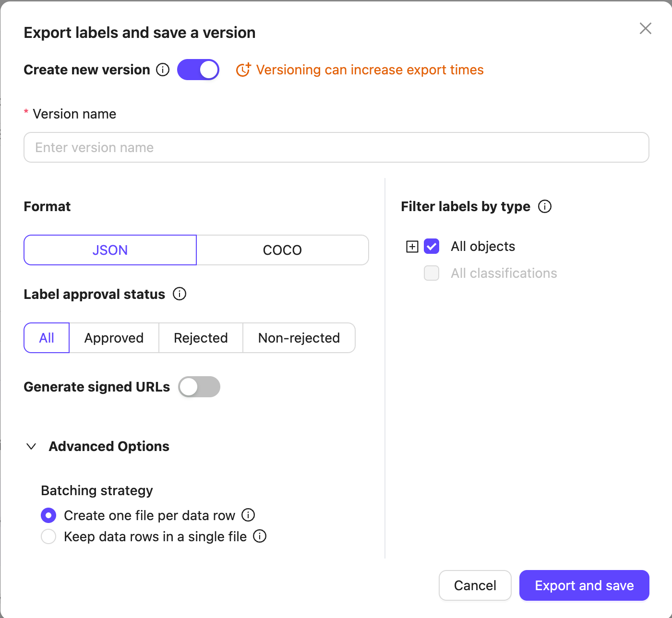This screenshot has width=672, height=618.
Task: Enable Generate signed URLs switch
Action: pyautogui.click(x=199, y=387)
